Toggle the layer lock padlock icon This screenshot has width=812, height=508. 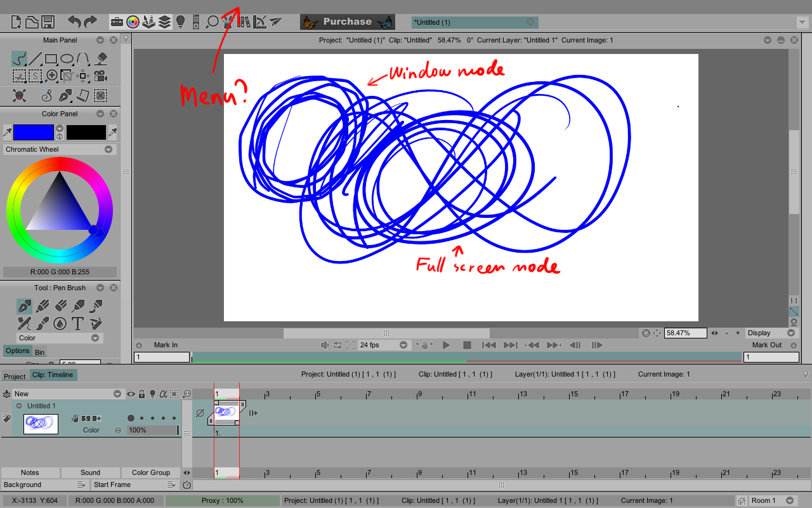(141, 394)
